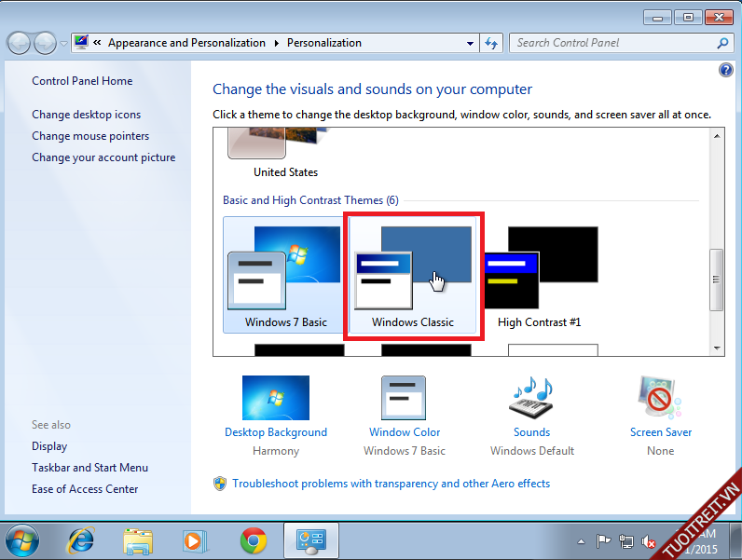This screenshot has height=560, width=742.
Task: Click the Refresh button beside address bar
Action: [x=492, y=43]
